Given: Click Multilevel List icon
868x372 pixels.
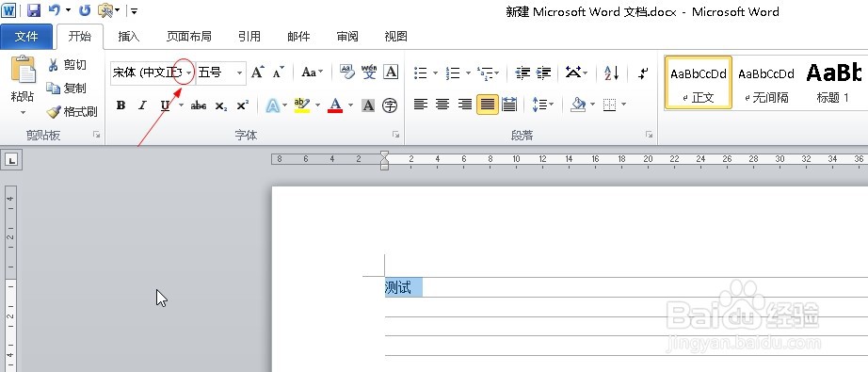Looking at the screenshot, I should [485, 73].
